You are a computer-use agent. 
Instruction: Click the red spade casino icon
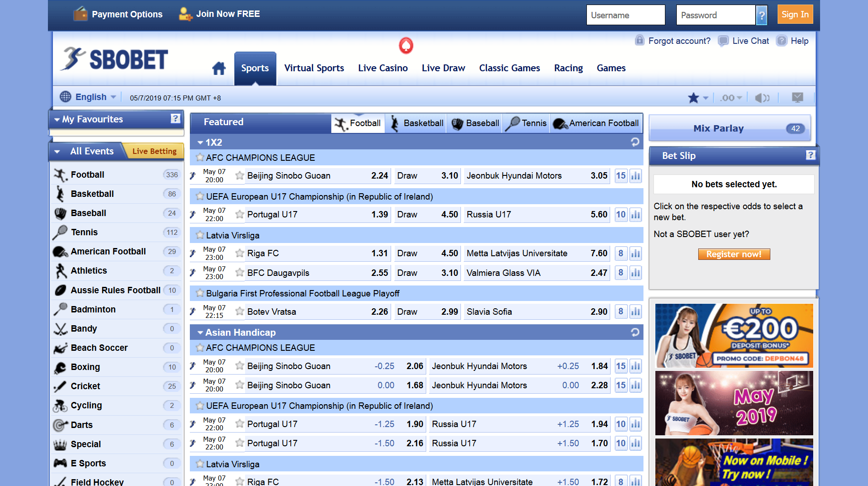tap(406, 45)
